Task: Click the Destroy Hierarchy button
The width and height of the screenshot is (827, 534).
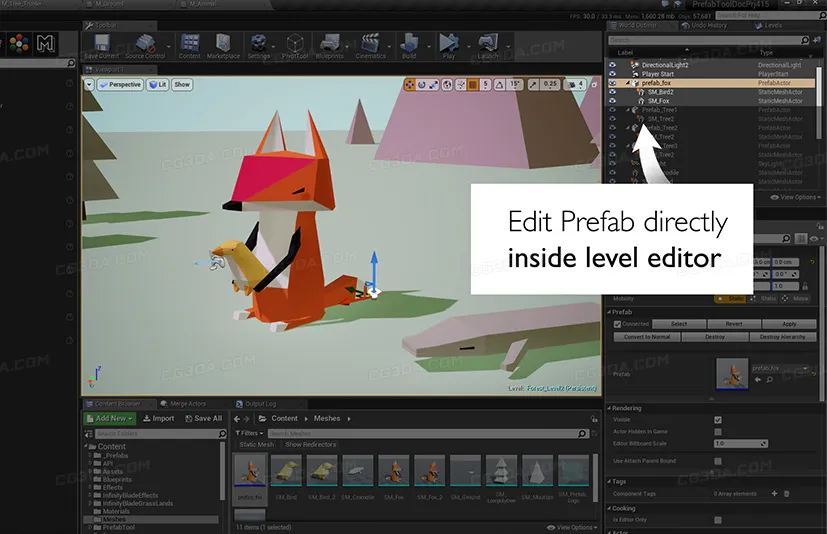Action: coord(783,337)
